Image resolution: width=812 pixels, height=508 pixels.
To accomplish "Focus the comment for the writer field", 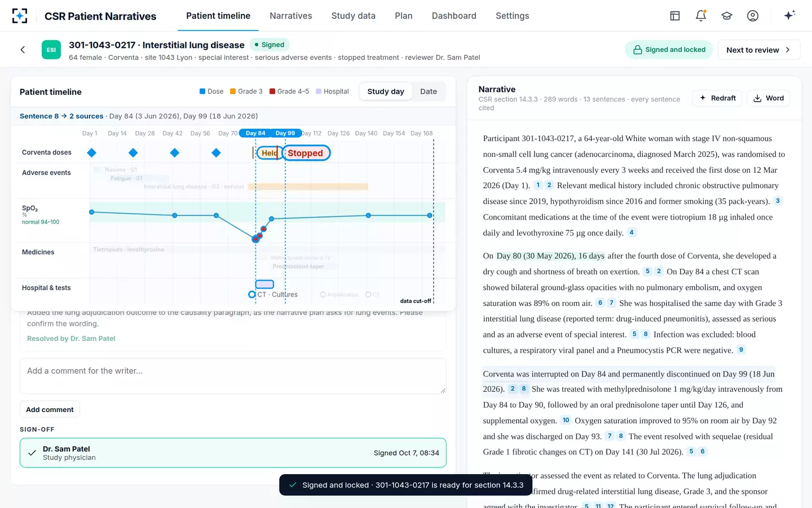I will tap(233, 376).
